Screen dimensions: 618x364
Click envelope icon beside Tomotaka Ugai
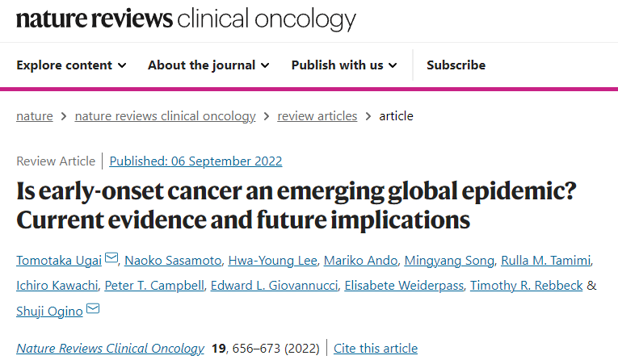pyautogui.click(x=111, y=258)
